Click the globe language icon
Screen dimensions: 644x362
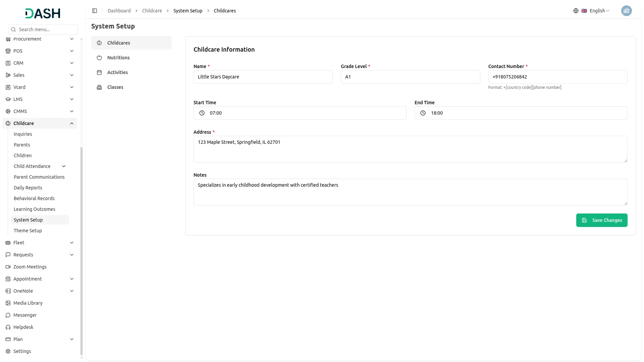576,11
